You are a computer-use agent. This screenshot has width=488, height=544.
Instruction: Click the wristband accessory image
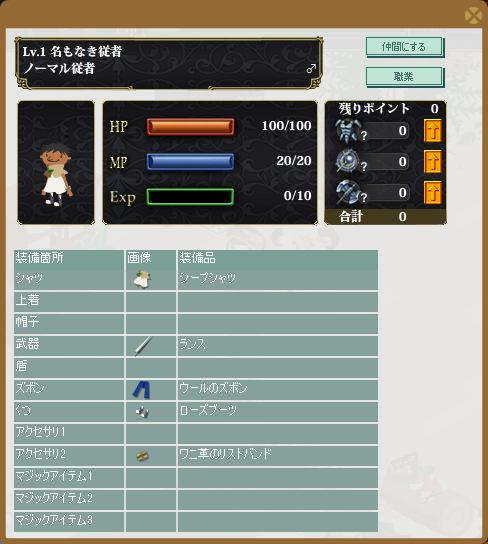pos(142,456)
